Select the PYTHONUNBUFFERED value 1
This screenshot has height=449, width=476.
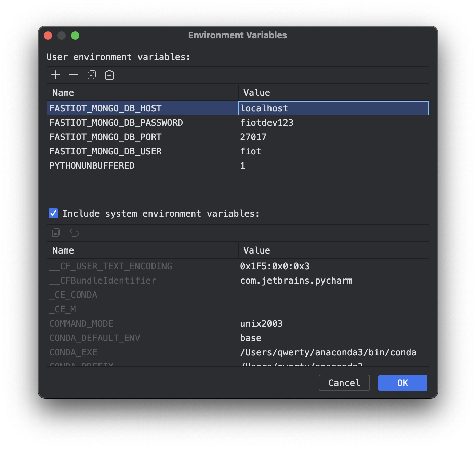tap(243, 166)
